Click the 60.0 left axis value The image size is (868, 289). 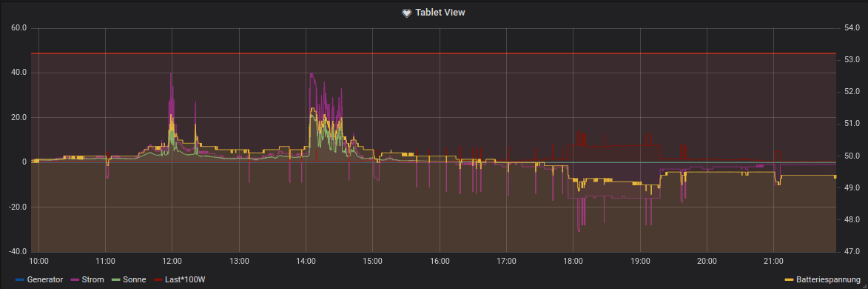pyautogui.click(x=18, y=27)
